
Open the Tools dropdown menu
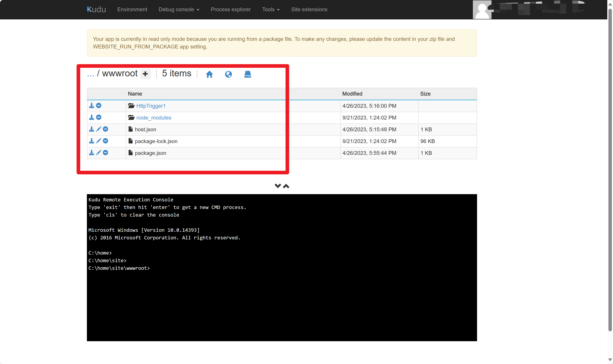271,9
